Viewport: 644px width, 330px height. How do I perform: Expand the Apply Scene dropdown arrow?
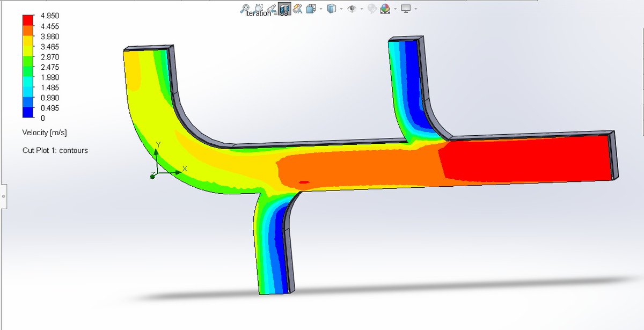point(396,9)
